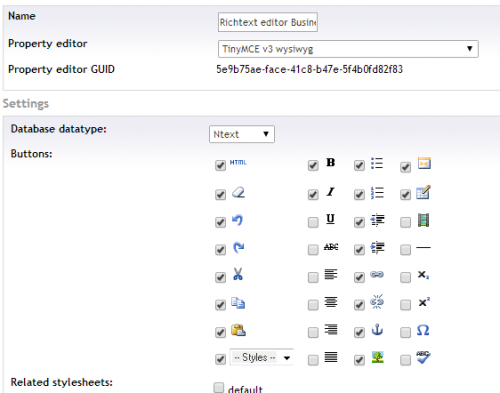Uncheck the anchor button checkbox
This screenshot has height=393, width=500.
pos(359,332)
